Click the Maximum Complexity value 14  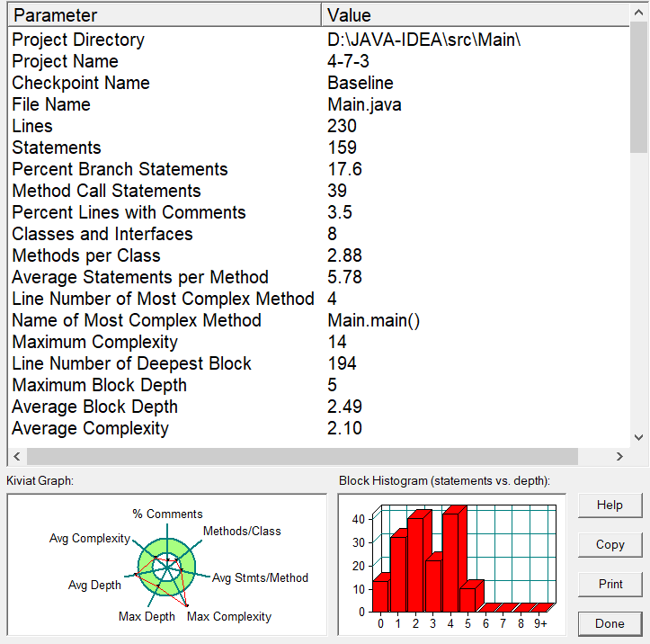click(x=337, y=342)
